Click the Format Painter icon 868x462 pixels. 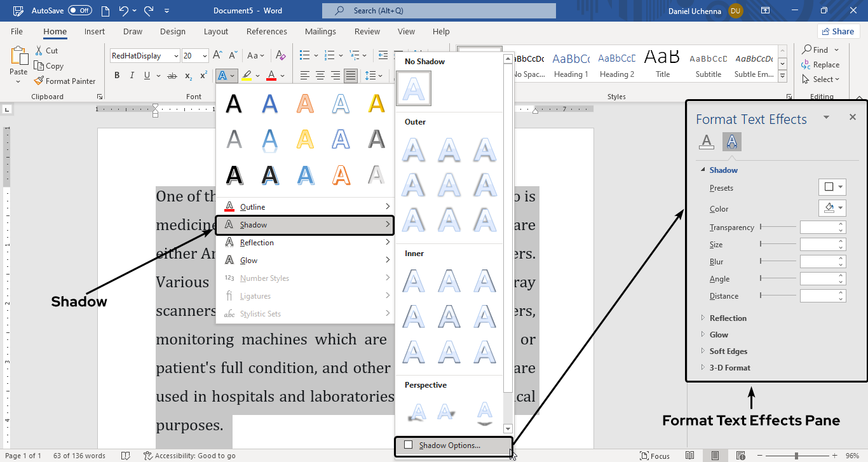pyautogui.click(x=40, y=81)
